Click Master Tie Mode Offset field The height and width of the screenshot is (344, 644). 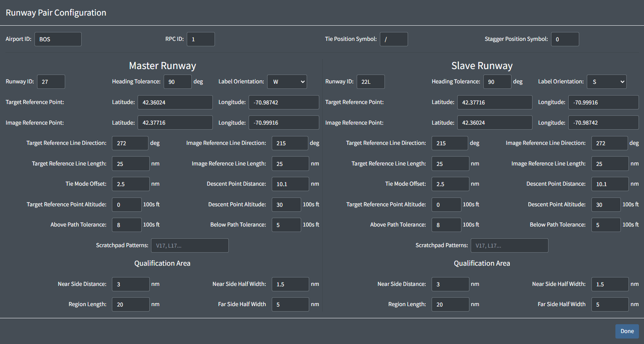[x=131, y=184]
